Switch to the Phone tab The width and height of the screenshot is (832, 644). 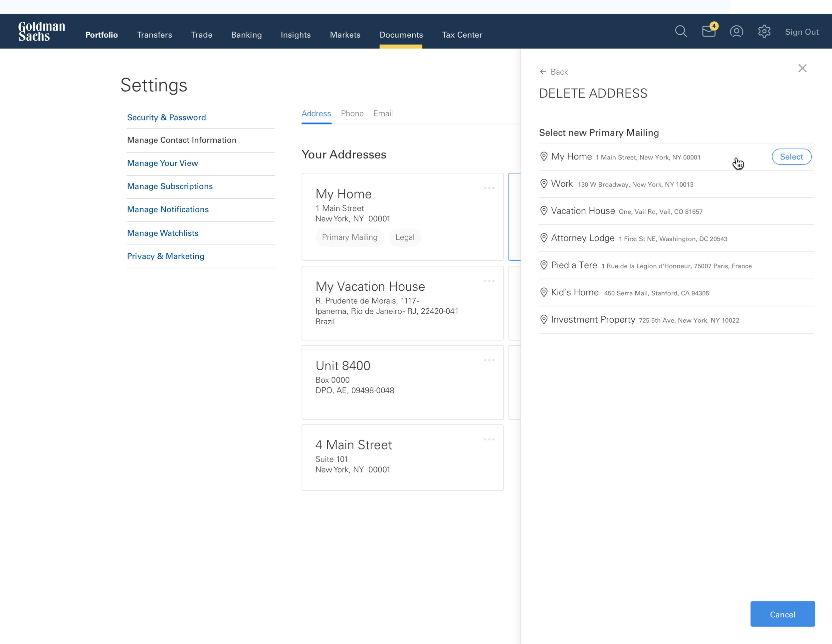(x=352, y=114)
